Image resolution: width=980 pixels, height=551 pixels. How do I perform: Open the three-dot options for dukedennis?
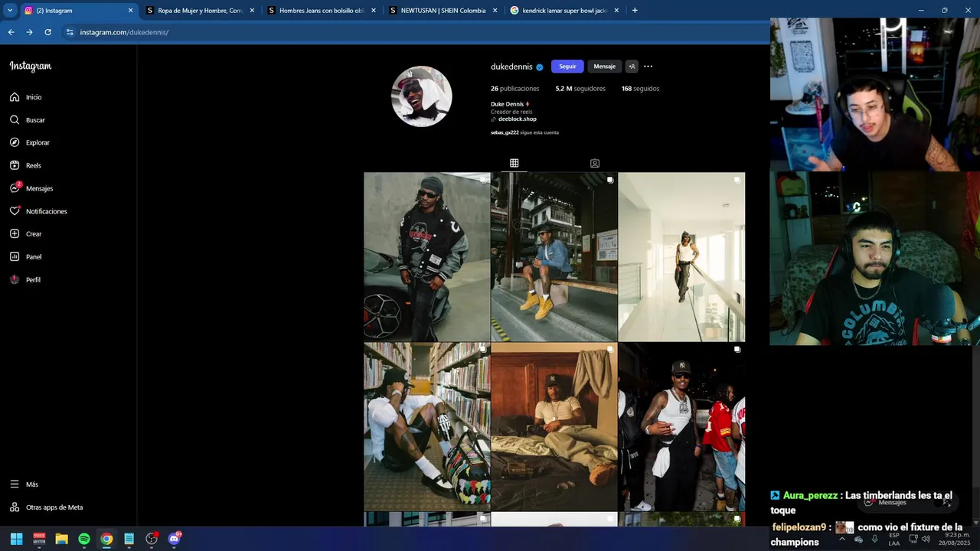tap(648, 67)
